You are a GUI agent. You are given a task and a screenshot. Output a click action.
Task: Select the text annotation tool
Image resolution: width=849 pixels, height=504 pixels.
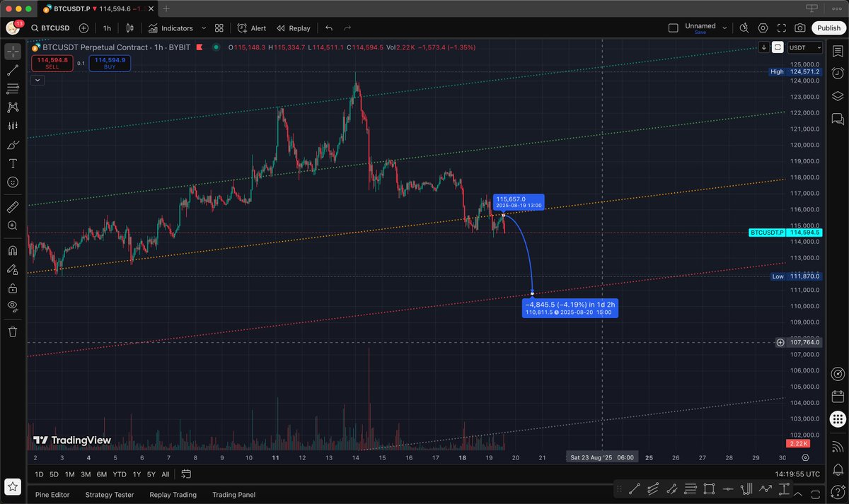13,163
